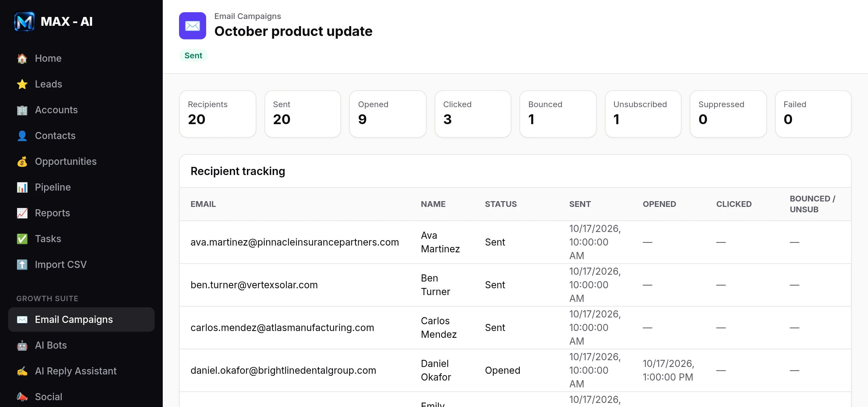
Task: Click the Recipient tracking heading
Action: (x=238, y=171)
